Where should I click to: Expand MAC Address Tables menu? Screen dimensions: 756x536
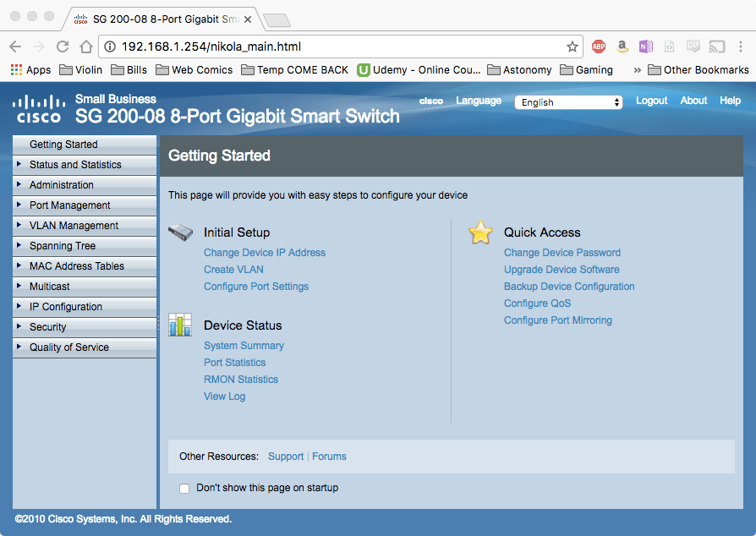(85, 266)
